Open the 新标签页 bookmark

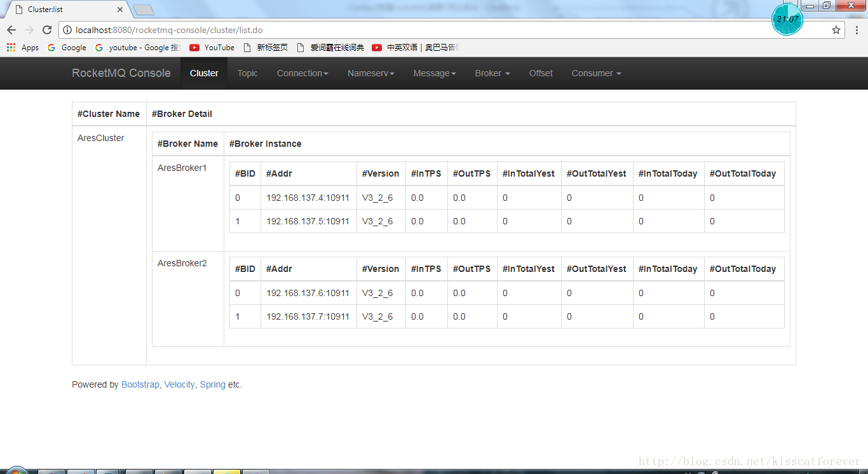pyautogui.click(x=266, y=48)
